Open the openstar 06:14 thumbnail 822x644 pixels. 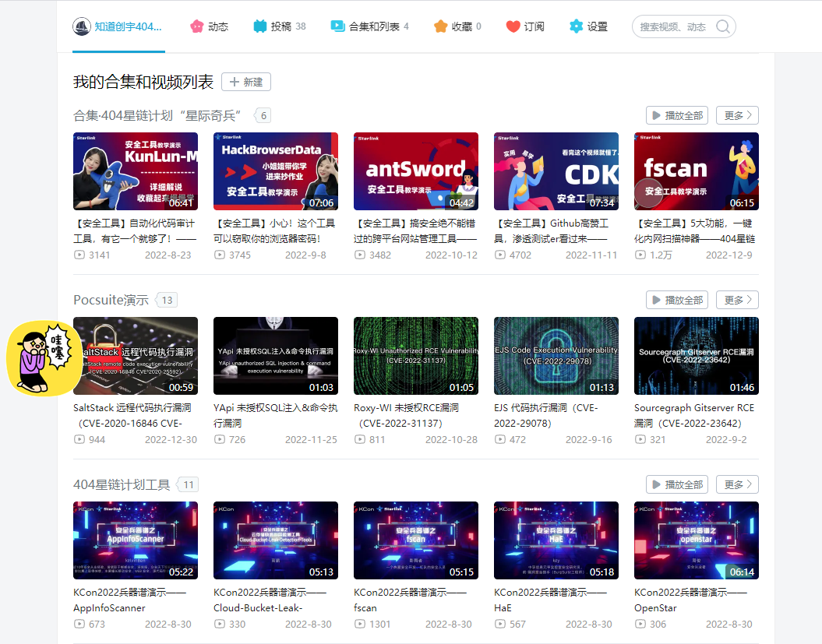pos(697,540)
